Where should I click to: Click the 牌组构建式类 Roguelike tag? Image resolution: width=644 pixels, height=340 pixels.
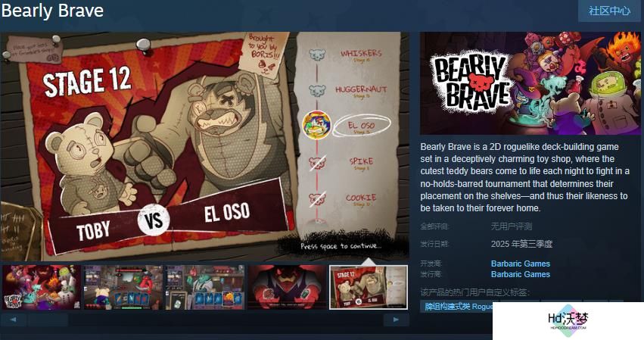(458, 307)
